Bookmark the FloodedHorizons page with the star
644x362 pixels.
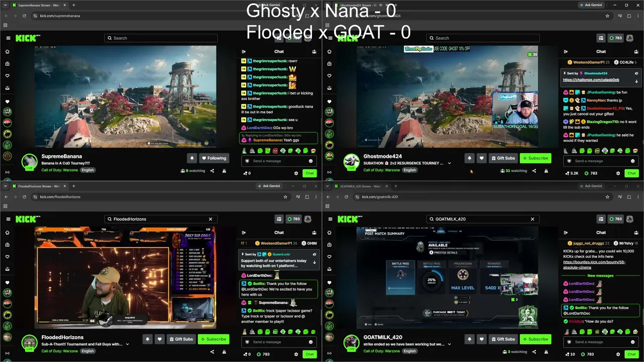click(285, 197)
